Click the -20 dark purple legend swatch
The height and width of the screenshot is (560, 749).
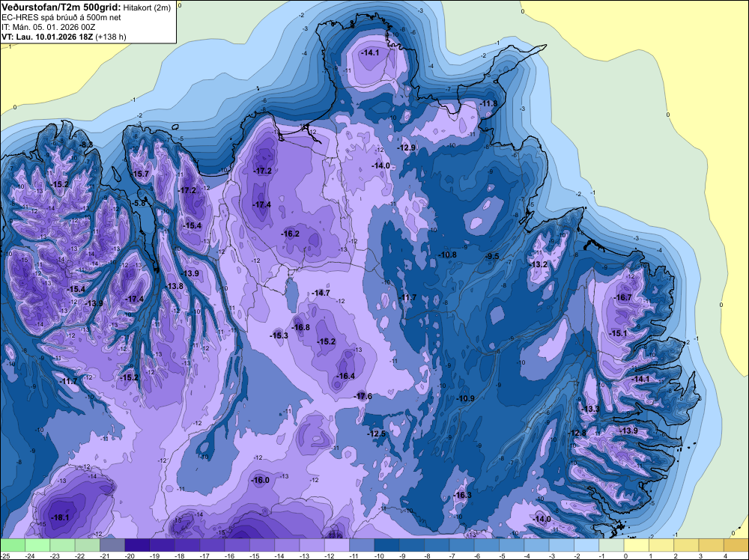coord(137,545)
